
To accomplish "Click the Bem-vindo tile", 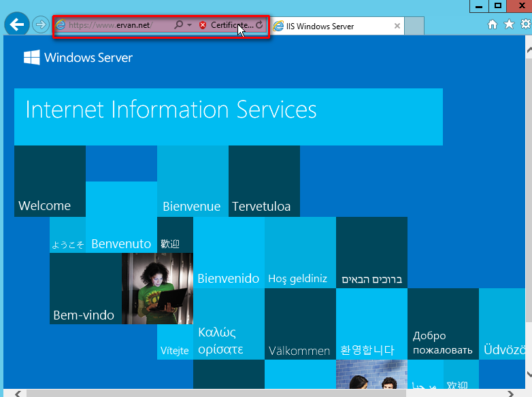I will click(x=86, y=288).
